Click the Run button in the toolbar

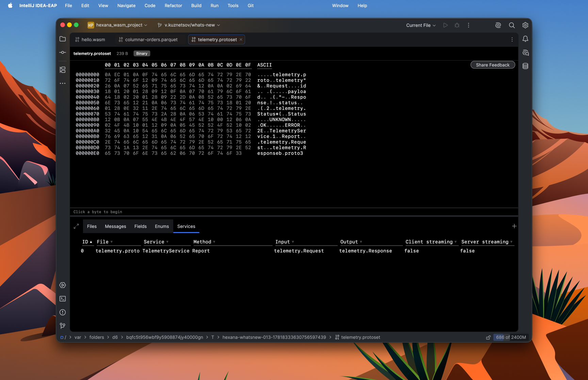pos(445,25)
